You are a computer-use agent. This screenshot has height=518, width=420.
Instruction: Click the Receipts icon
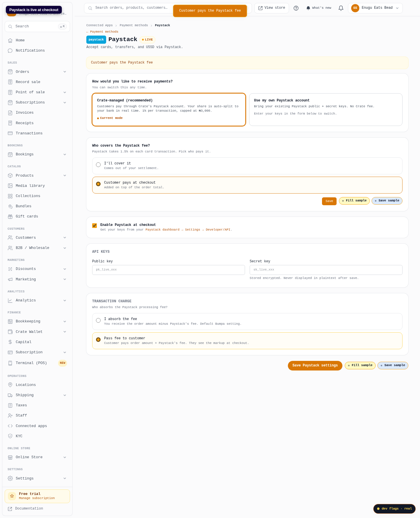(10, 123)
